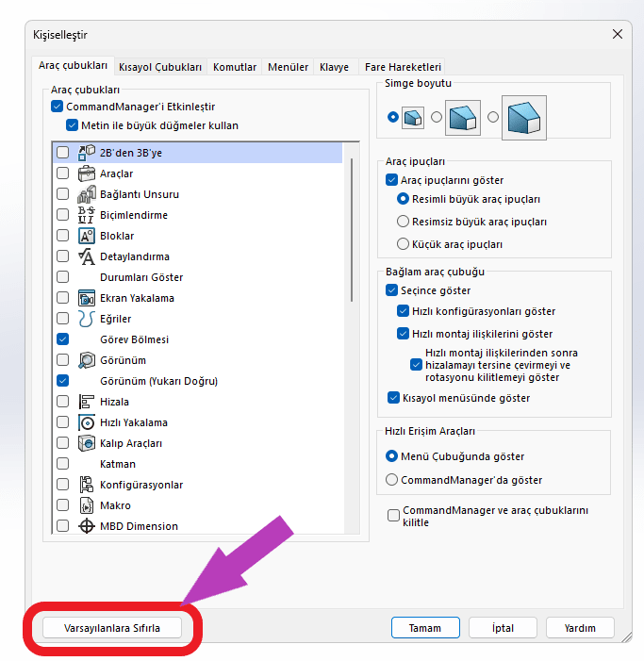Enable the Hızlı Yakalama toolbar checkbox

tap(62, 422)
